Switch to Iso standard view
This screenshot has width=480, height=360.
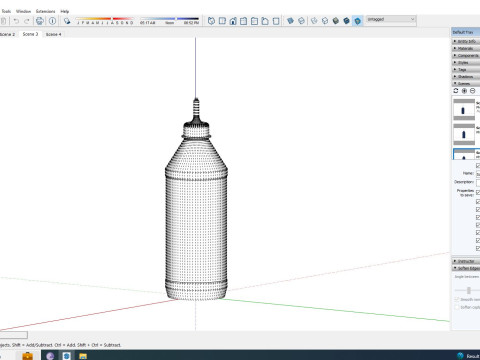211,21
